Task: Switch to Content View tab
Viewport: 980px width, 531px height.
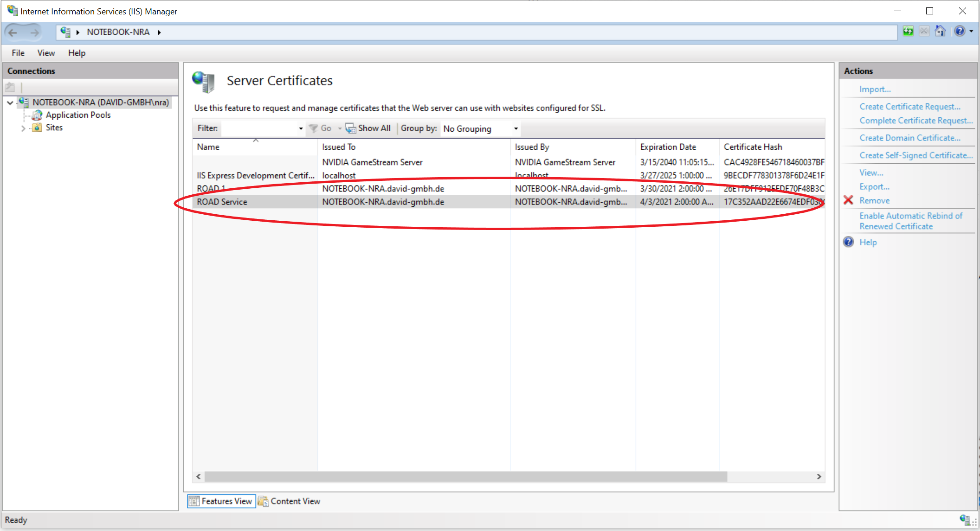Action: pos(290,501)
